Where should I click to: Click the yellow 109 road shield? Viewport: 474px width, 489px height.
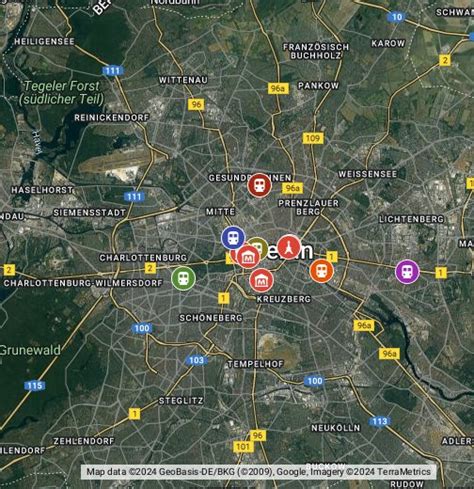[x=313, y=138]
